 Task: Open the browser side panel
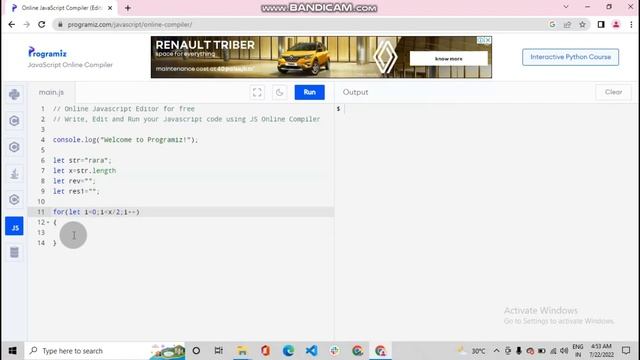(x=601, y=24)
